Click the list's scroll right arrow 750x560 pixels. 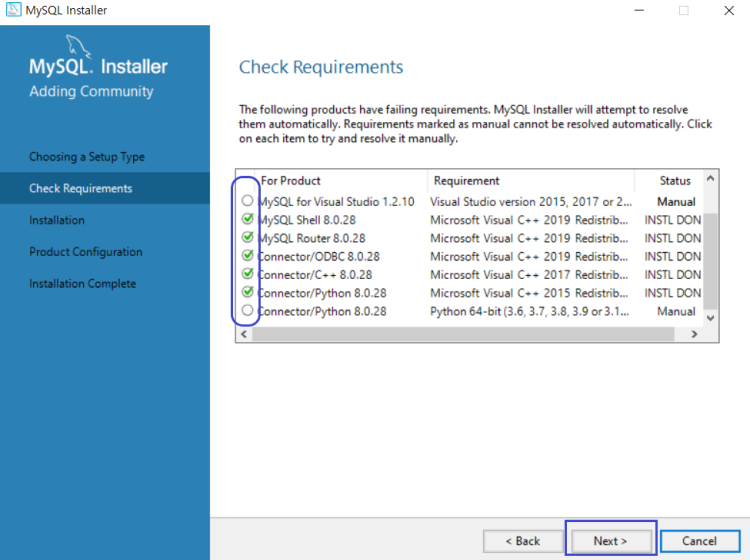(695, 334)
